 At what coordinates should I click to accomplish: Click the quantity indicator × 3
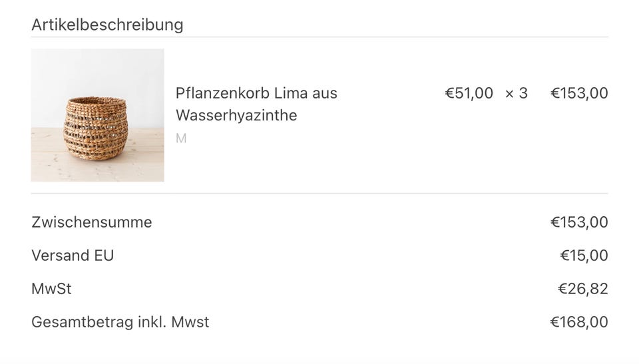point(517,93)
